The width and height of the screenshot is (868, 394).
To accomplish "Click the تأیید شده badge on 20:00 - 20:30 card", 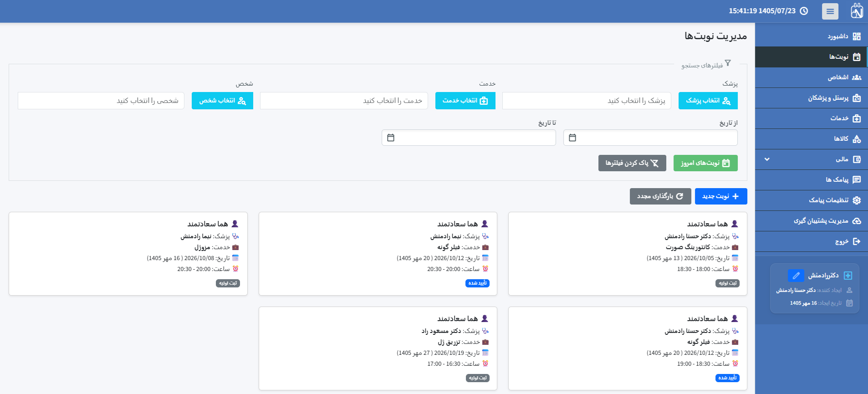I will [x=477, y=283].
